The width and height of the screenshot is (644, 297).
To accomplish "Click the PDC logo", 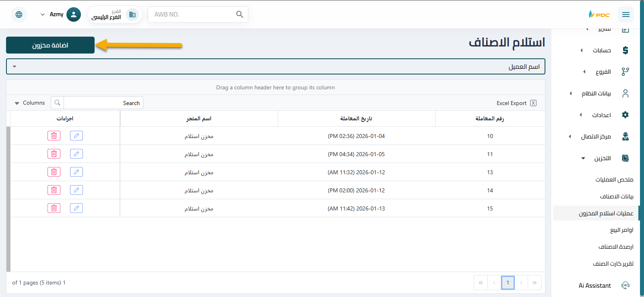I will coord(599,14).
